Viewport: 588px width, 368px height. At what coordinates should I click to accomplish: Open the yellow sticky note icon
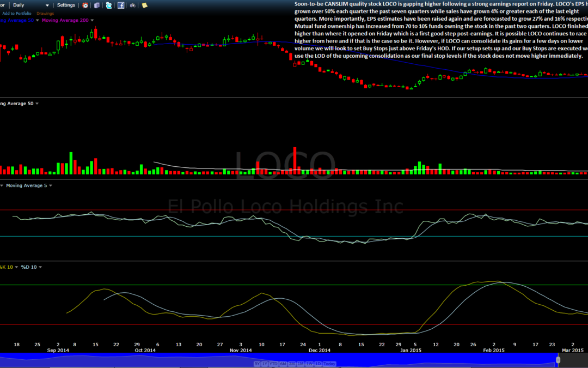tap(144, 5)
